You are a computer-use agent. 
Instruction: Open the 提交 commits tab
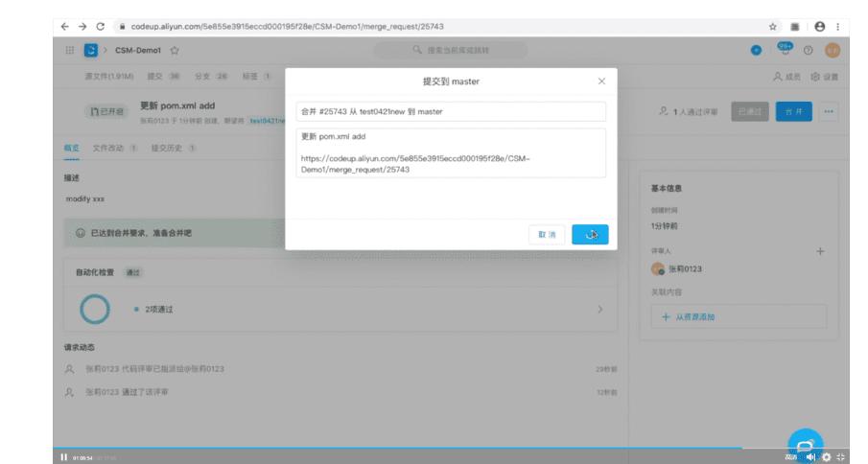pyautogui.click(x=163, y=77)
